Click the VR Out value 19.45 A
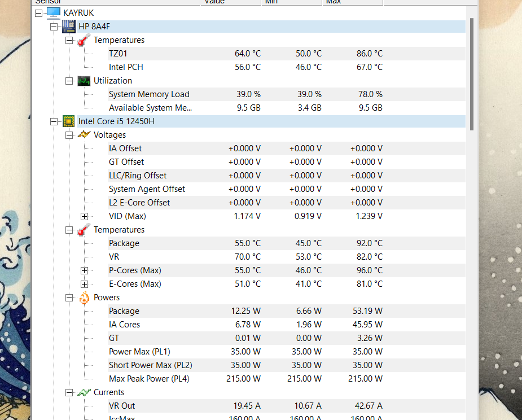The width and height of the screenshot is (522, 420). click(x=247, y=406)
